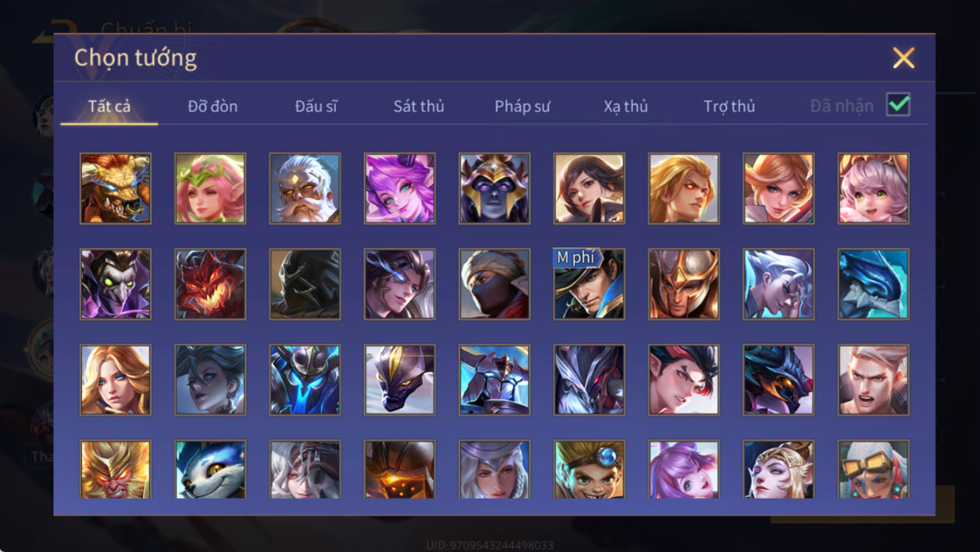The height and width of the screenshot is (552, 980).
Task: Switch to the 'Đỡ đòn' tab
Action: click(x=213, y=106)
